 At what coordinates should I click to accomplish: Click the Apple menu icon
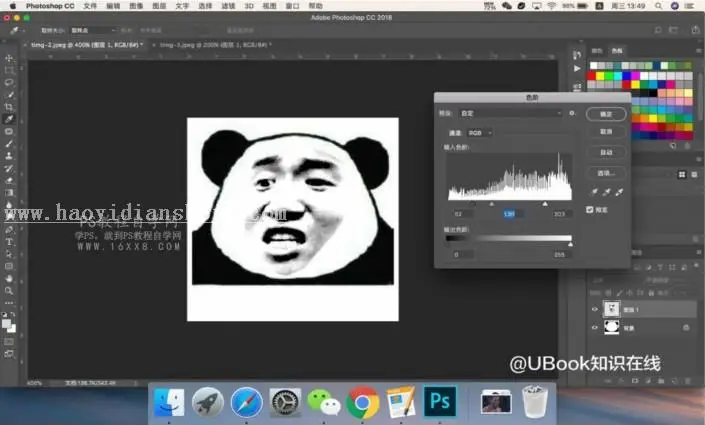12,6
